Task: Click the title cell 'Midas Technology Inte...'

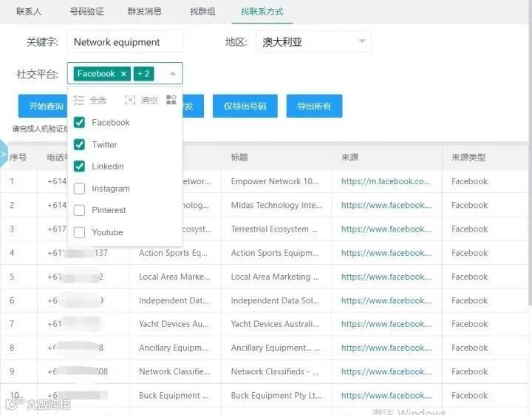Action: [x=276, y=205]
